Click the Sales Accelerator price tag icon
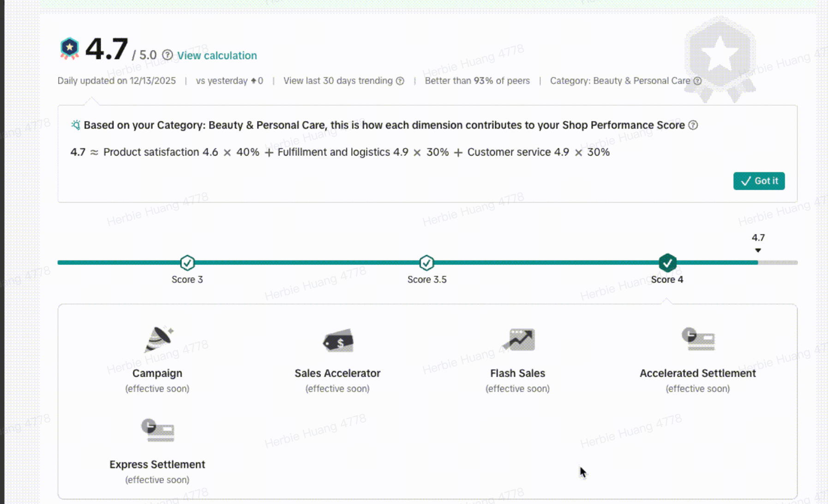 [338, 341]
